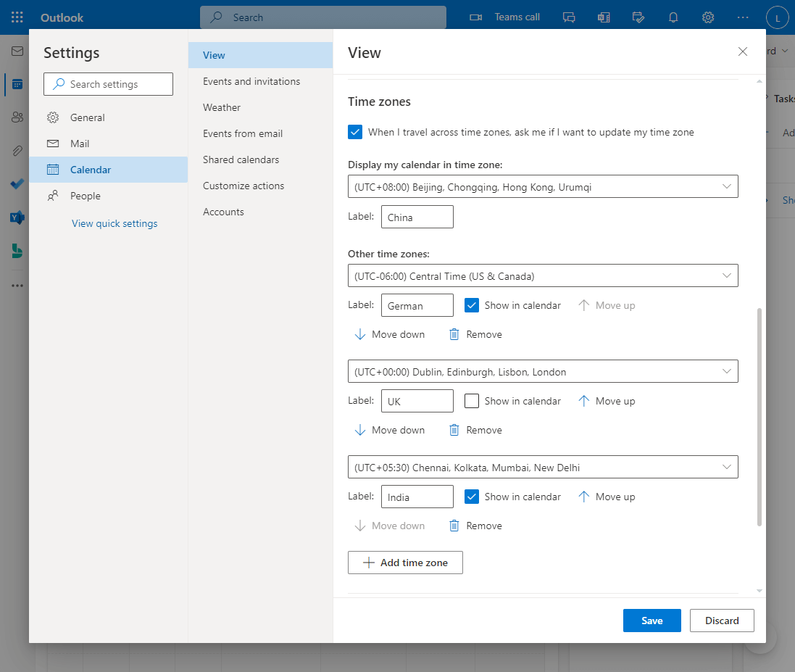Screen dimensions: 795x672
Task: Expand the Chennai, Kolkata time zone dropdown
Action: point(543,467)
